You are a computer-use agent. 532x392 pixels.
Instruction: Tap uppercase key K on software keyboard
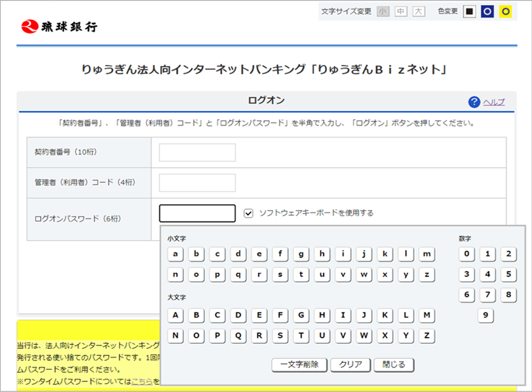click(x=385, y=315)
